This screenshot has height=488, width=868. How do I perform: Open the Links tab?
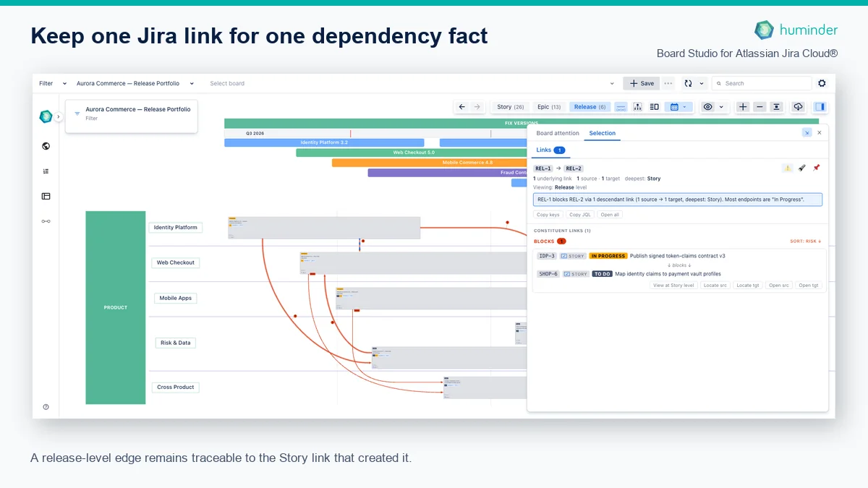point(550,150)
